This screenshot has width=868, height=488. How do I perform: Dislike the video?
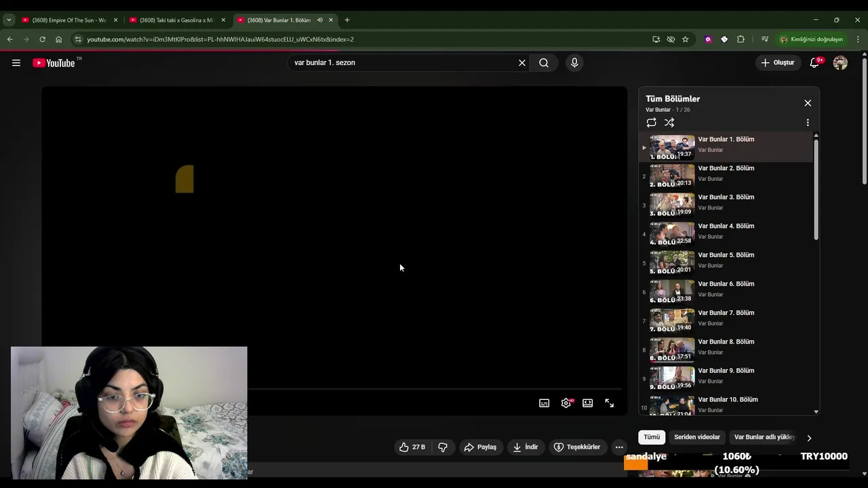(x=443, y=447)
